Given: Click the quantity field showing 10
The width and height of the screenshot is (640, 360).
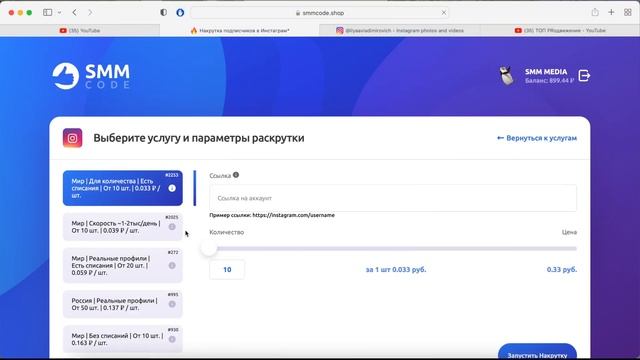Looking at the screenshot, I should pos(227,269).
